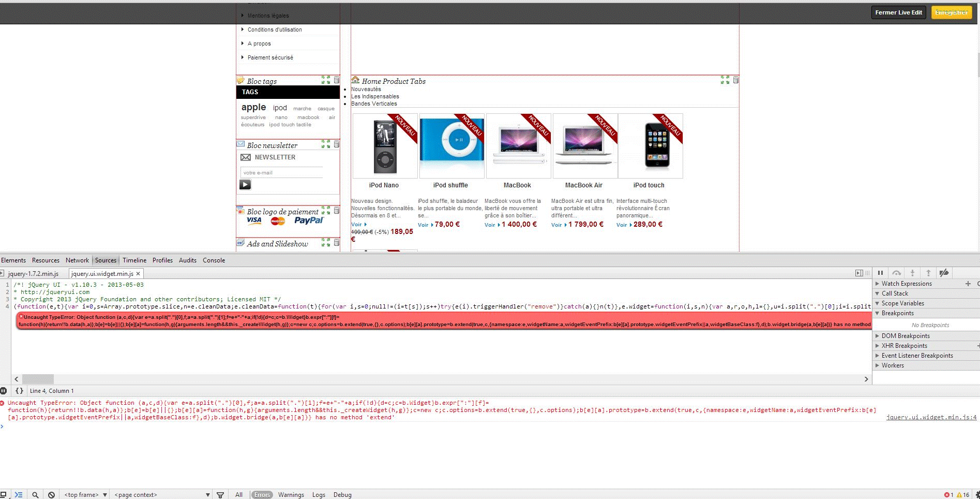Click the show/hide debugger sidebar icon
The image size is (980, 499).
pyautogui.click(x=859, y=273)
